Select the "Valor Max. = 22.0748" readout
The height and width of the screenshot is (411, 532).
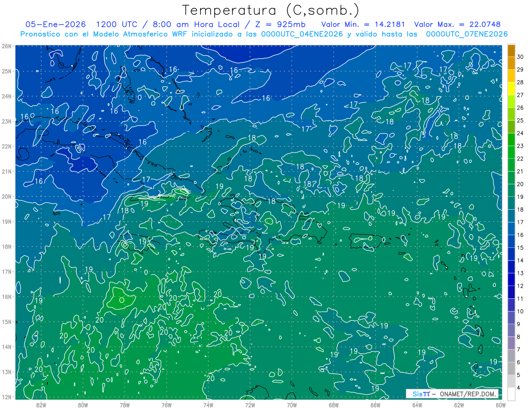pyautogui.click(x=458, y=24)
